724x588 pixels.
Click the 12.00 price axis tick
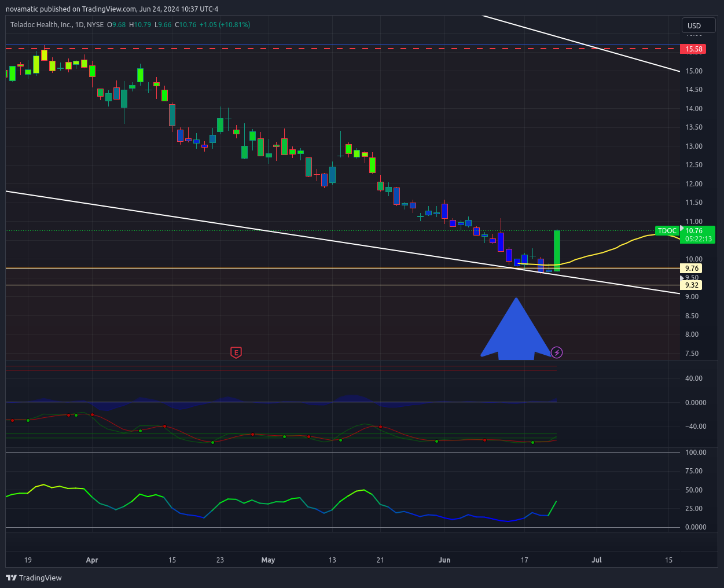pos(694,184)
